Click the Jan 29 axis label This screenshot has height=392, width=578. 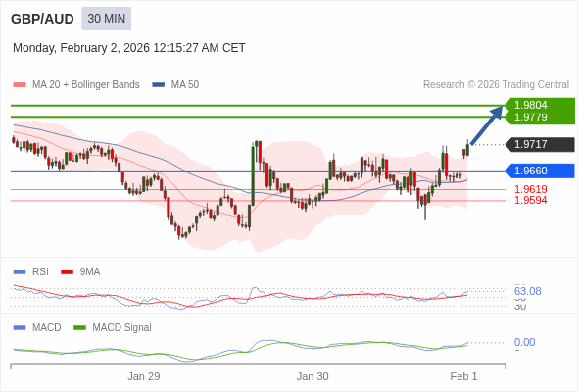tap(144, 376)
